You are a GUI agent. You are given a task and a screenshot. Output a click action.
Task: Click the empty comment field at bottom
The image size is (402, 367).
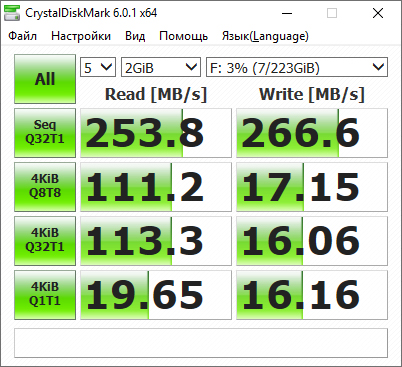coord(201,343)
